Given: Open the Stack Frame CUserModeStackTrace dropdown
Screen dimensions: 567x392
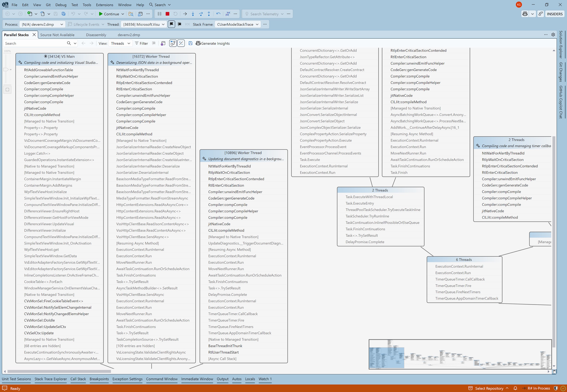Looking at the screenshot, I should tap(237, 24).
